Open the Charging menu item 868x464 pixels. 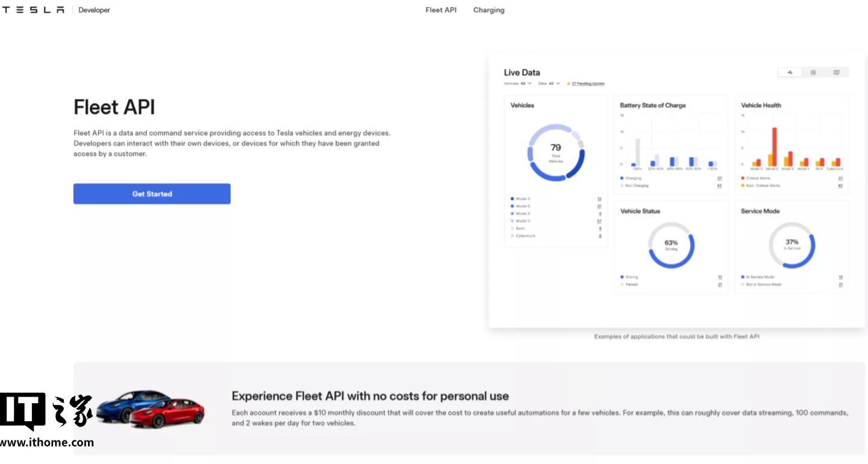click(489, 10)
